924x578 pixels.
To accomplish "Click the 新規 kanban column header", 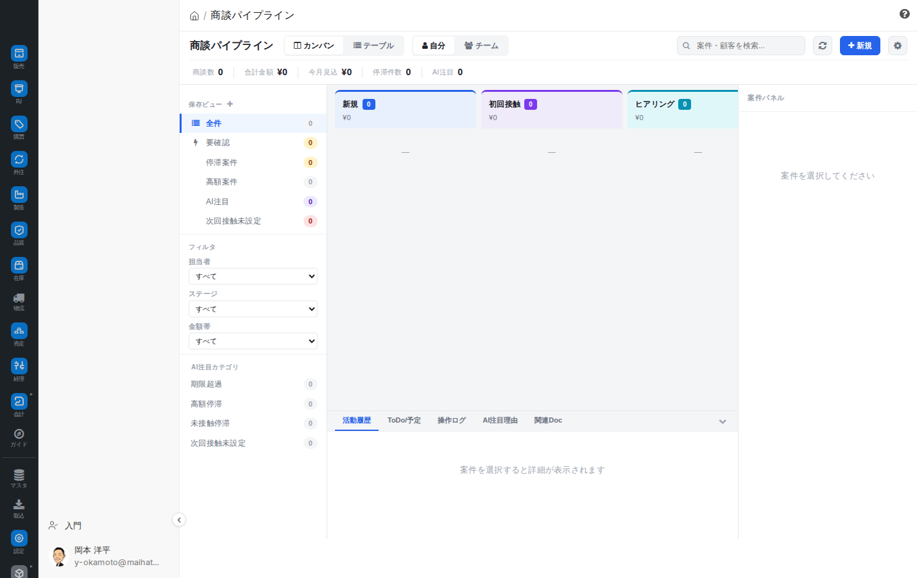I will pos(406,110).
